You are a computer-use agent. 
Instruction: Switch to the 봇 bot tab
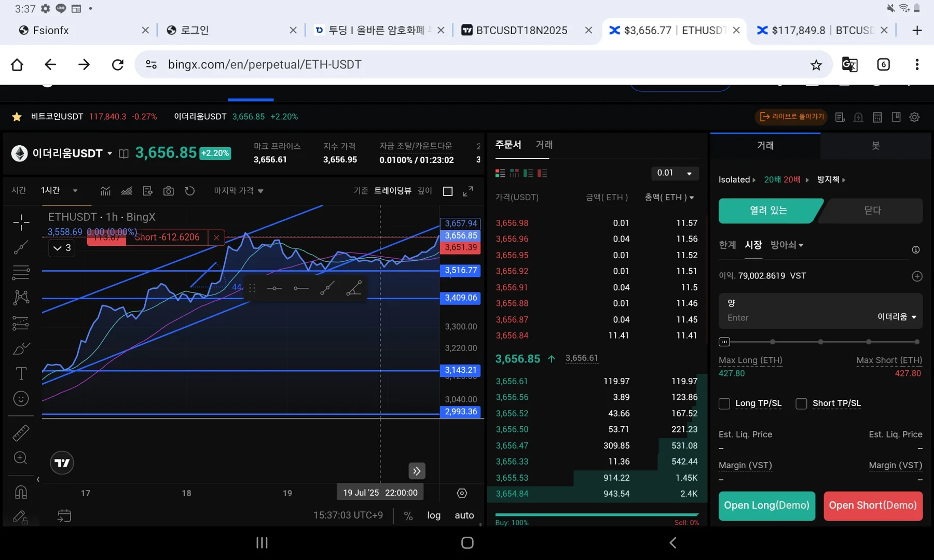click(x=875, y=146)
